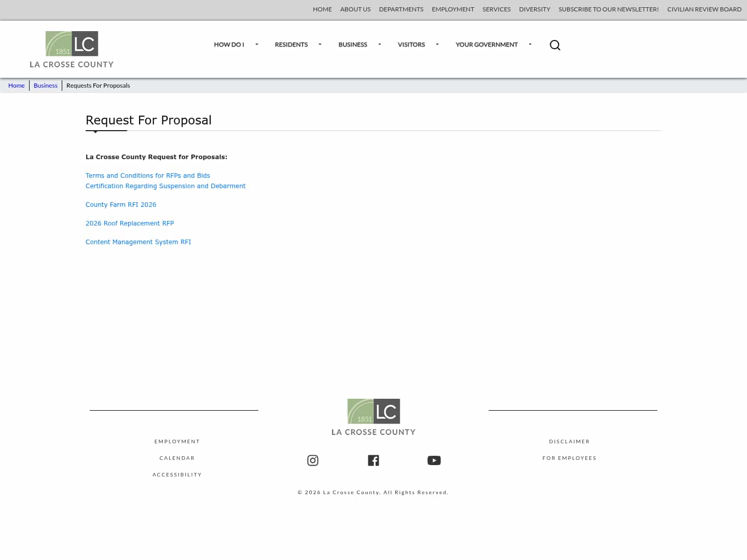Image resolution: width=747 pixels, height=560 pixels.
Task: Click La Crosse County Request for Proposals text
Action: [156, 157]
